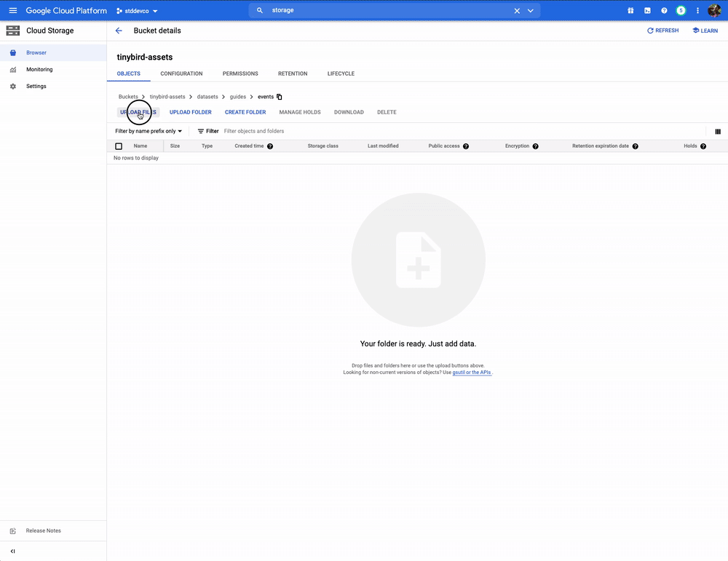This screenshot has width=728, height=561.
Task: Expand the search options chevron
Action: (x=530, y=11)
